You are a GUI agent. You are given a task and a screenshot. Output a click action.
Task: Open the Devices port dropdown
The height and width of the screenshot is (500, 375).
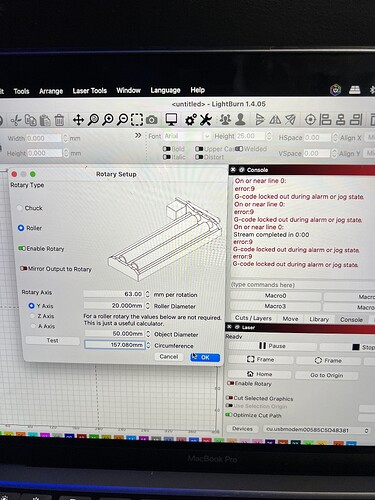[x=317, y=430]
